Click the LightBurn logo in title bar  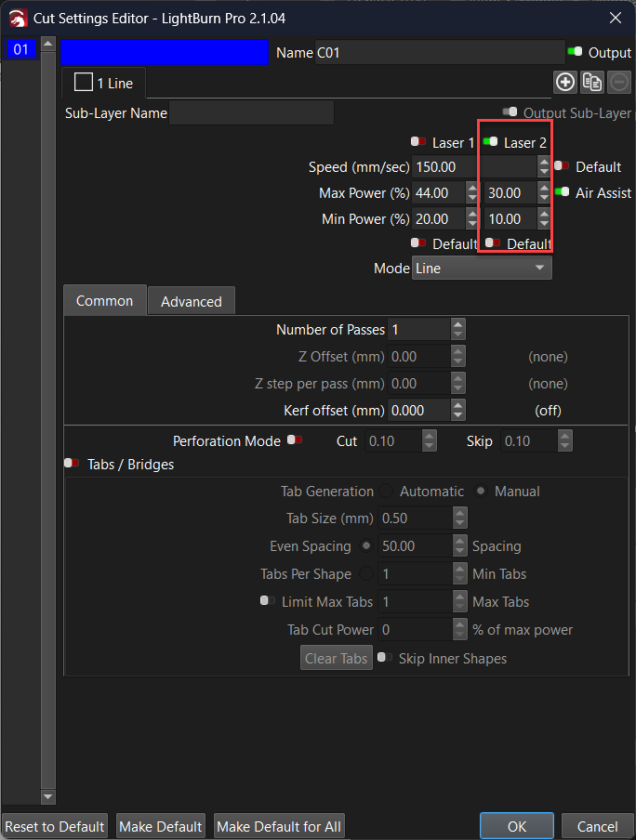(18, 19)
